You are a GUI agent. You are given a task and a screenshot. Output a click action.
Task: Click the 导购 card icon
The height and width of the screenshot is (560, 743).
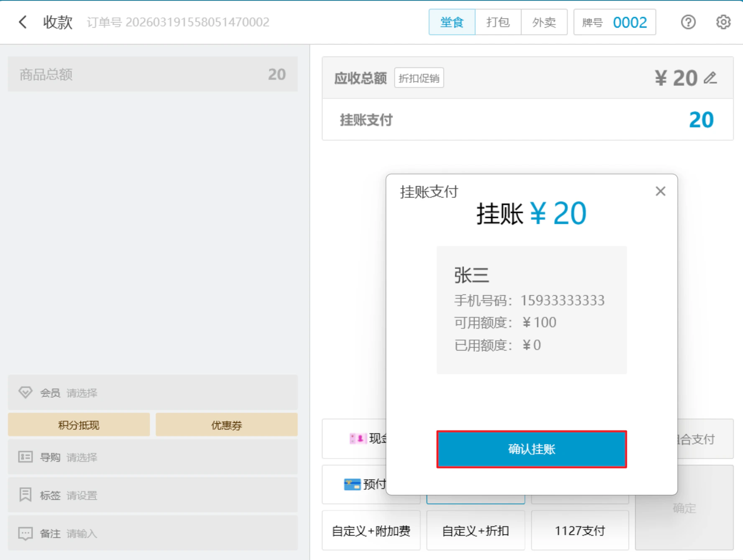tap(25, 457)
